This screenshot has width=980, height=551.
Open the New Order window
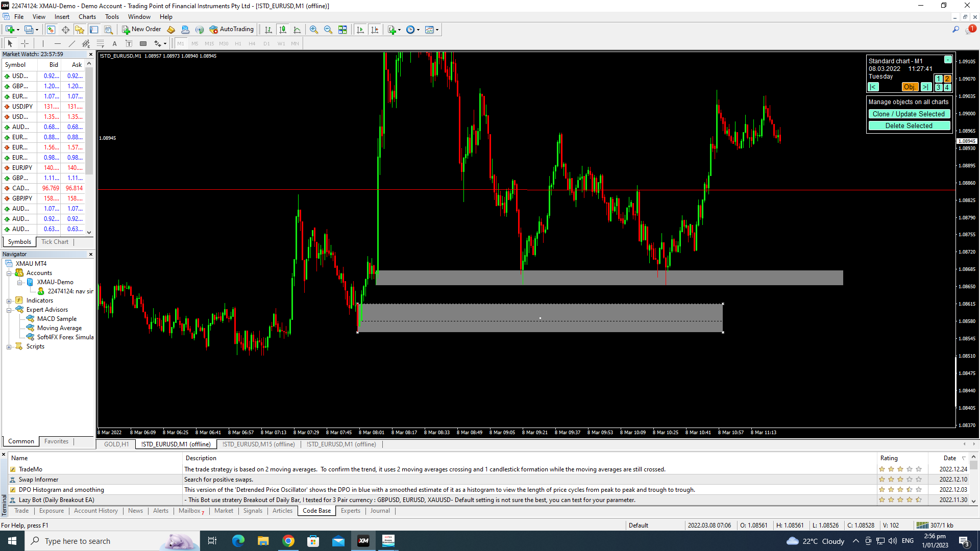click(x=141, y=30)
